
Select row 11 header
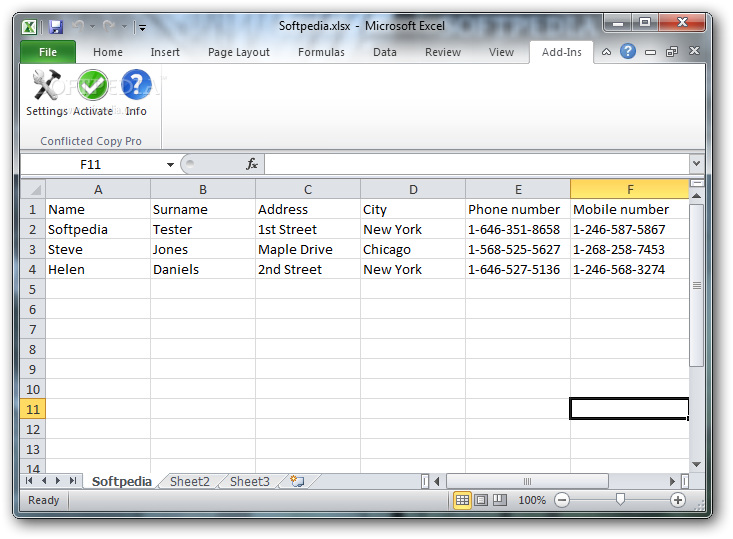tap(33, 409)
